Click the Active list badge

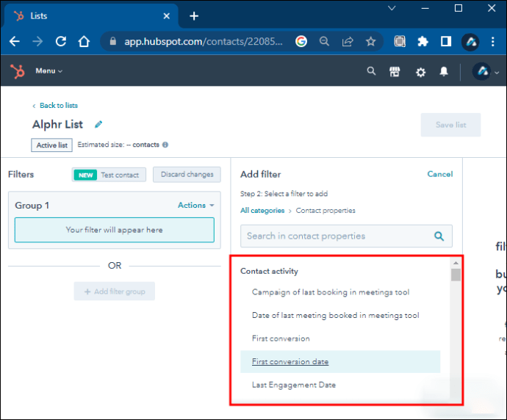[51, 145]
